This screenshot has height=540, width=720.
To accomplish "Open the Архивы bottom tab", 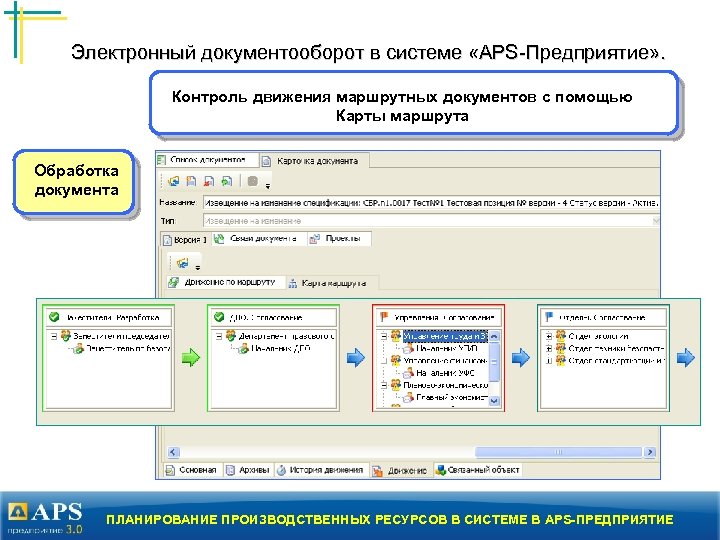I will click(x=248, y=470).
